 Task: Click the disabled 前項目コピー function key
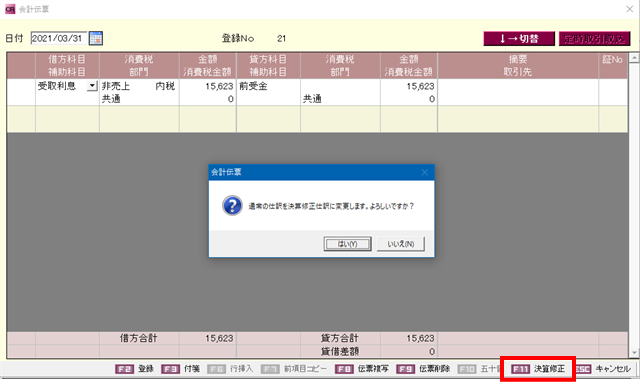294,369
